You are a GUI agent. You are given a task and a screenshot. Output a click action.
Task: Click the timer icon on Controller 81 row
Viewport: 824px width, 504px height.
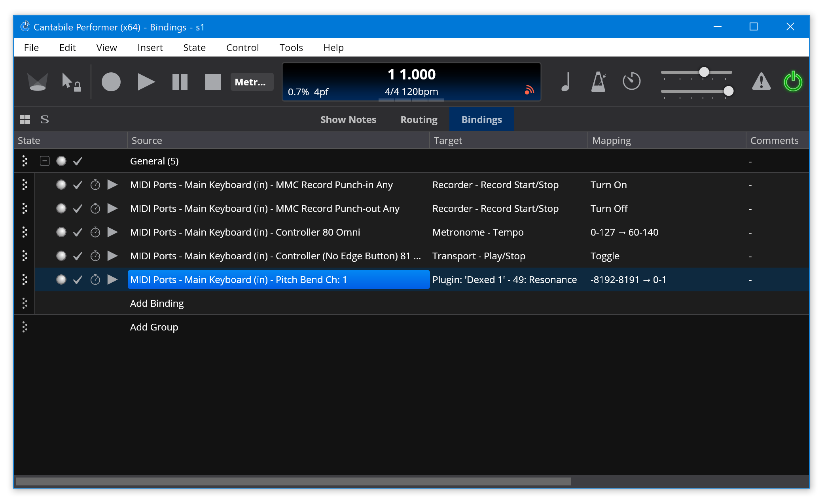95,256
